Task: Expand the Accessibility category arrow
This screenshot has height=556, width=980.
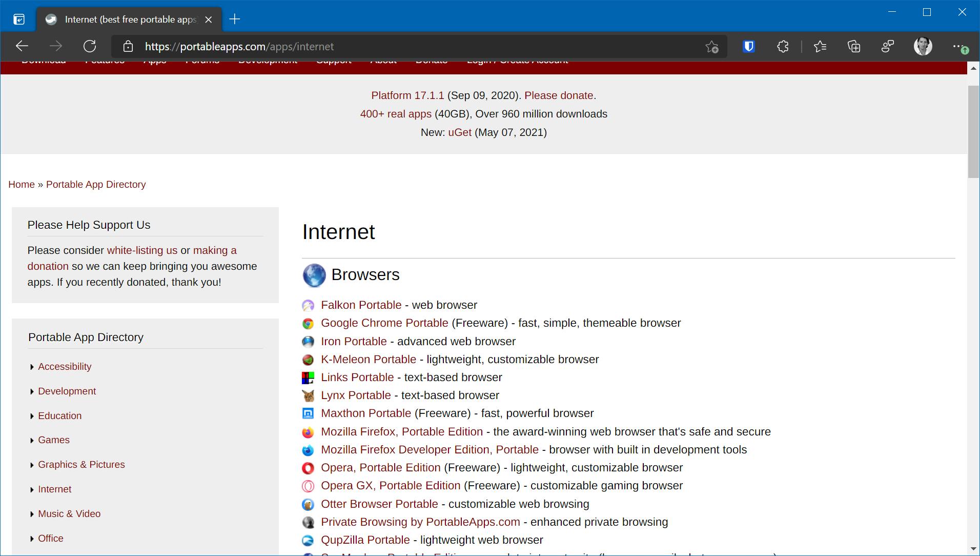Action: point(32,367)
